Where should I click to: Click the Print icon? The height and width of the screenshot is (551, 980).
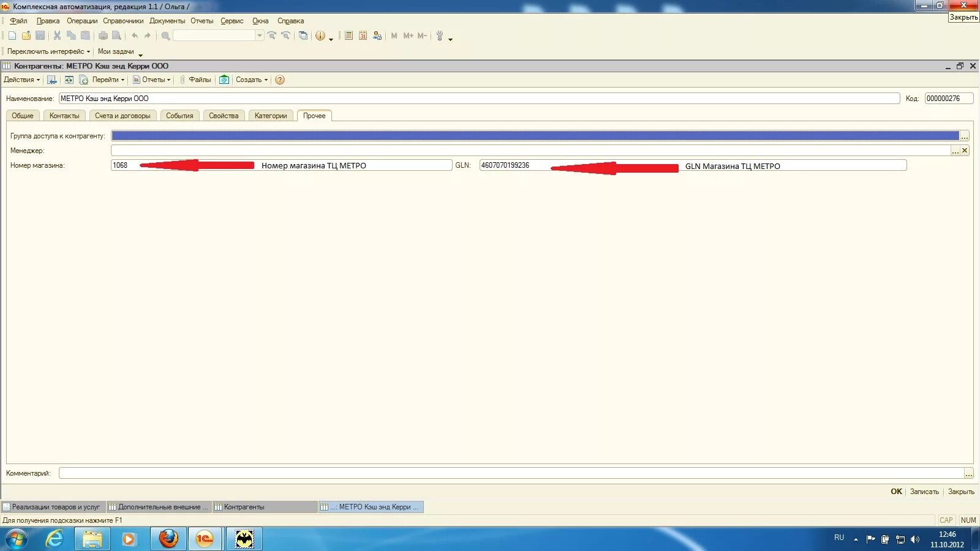point(103,36)
